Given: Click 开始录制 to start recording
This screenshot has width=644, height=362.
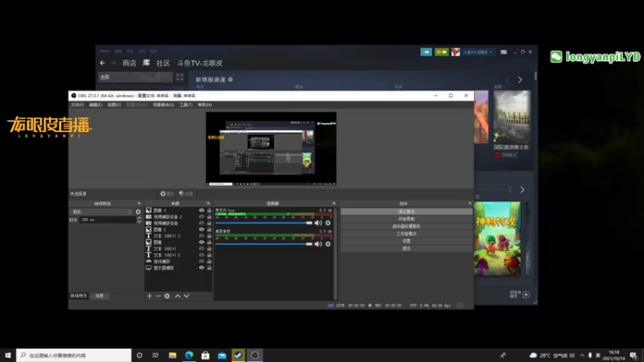Looking at the screenshot, I should coord(407,219).
